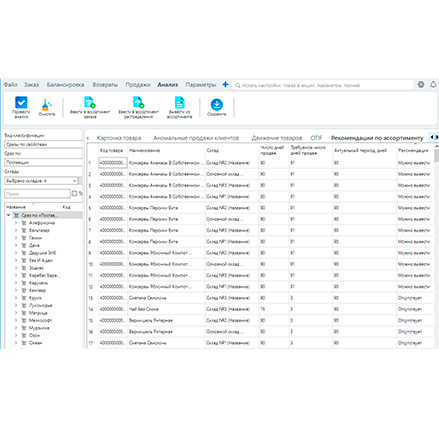Screen dimensions: 439x439
Task: Select the Муравка tree item
Action: [39, 328]
